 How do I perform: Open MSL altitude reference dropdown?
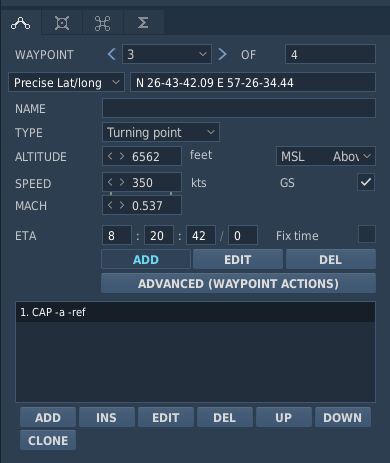[x=326, y=156]
